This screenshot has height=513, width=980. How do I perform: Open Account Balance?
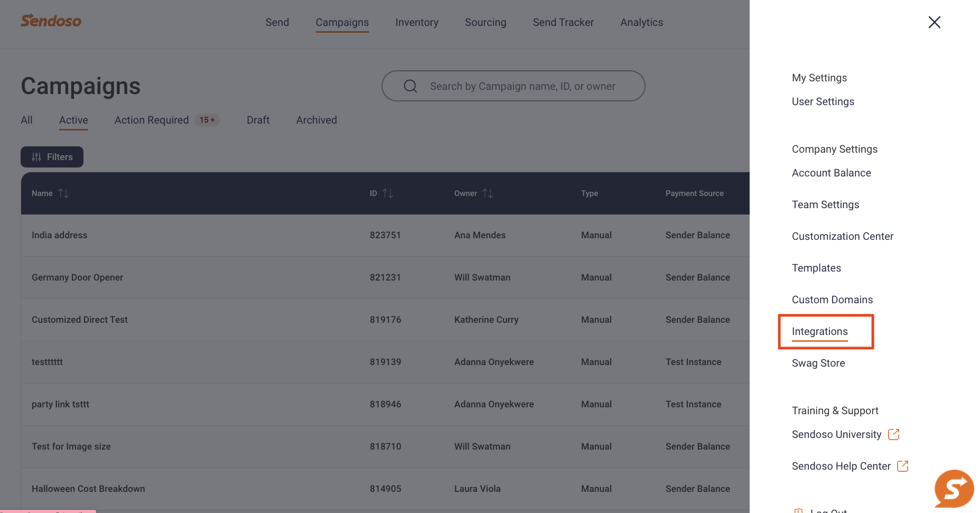pyautogui.click(x=832, y=173)
